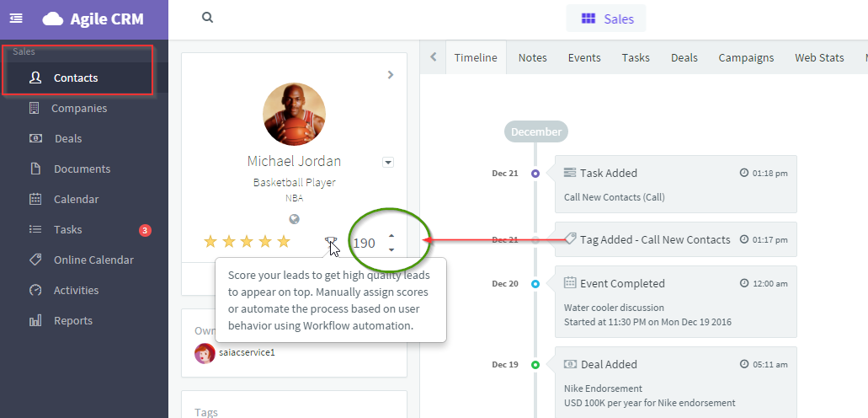Screen dimensions: 868x418
Task: Click Michael Jordan's profile photo
Action: (294, 115)
